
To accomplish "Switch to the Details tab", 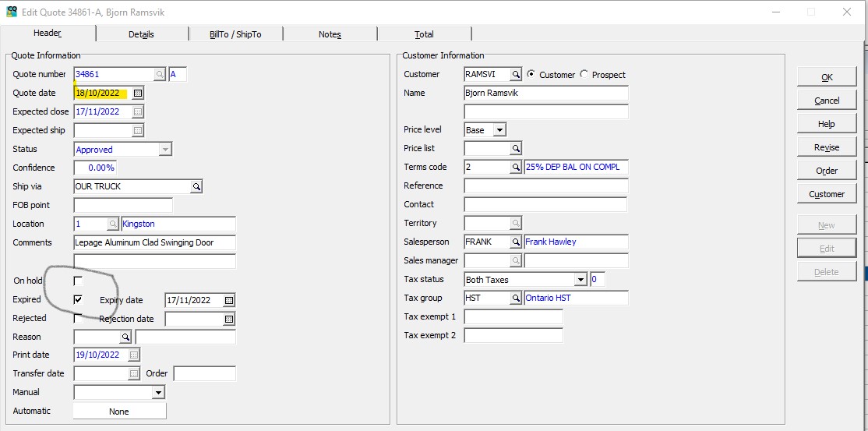I will 141,34.
